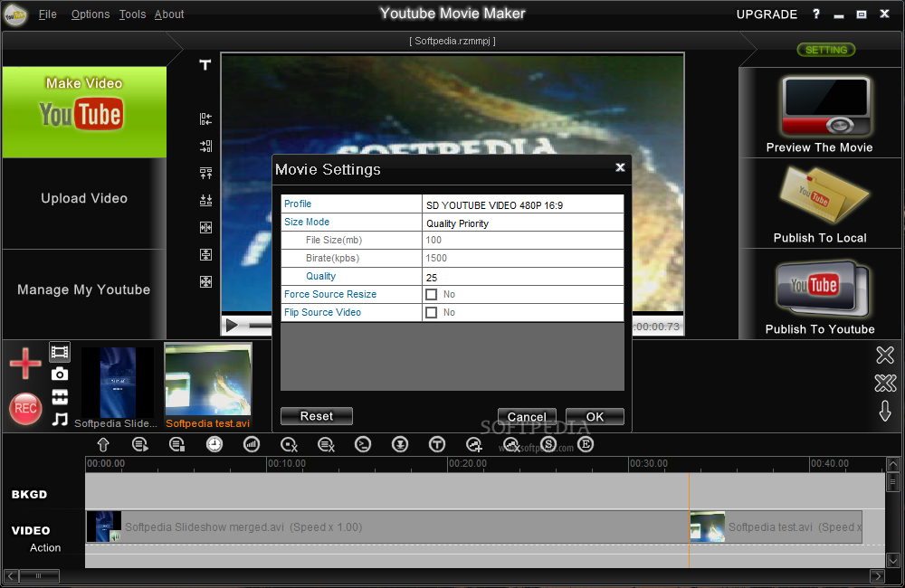
Task: Click the down arrow add-to-timeline icon
Action: pos(885,411)
